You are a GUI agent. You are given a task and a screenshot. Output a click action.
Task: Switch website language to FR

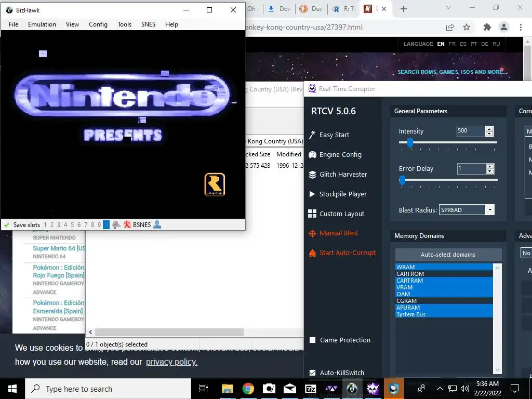(452, 44)
